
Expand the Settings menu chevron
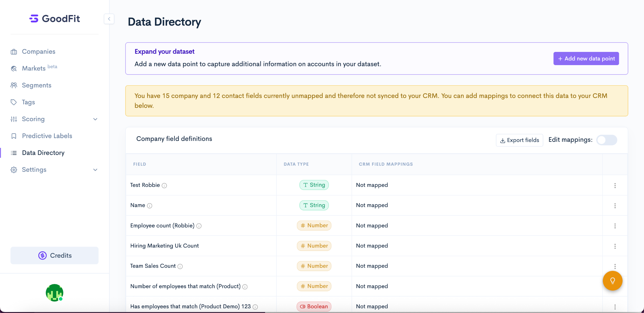point(95,170)
